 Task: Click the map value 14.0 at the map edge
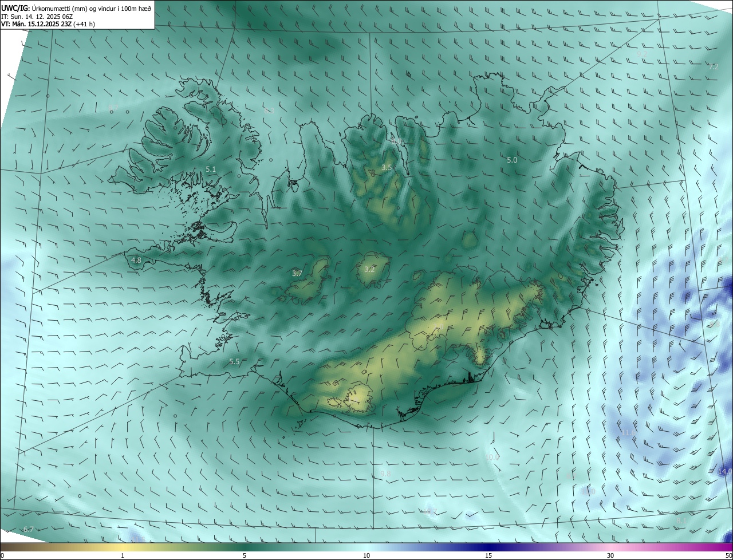pyautogui.click(x=725, y=472)
